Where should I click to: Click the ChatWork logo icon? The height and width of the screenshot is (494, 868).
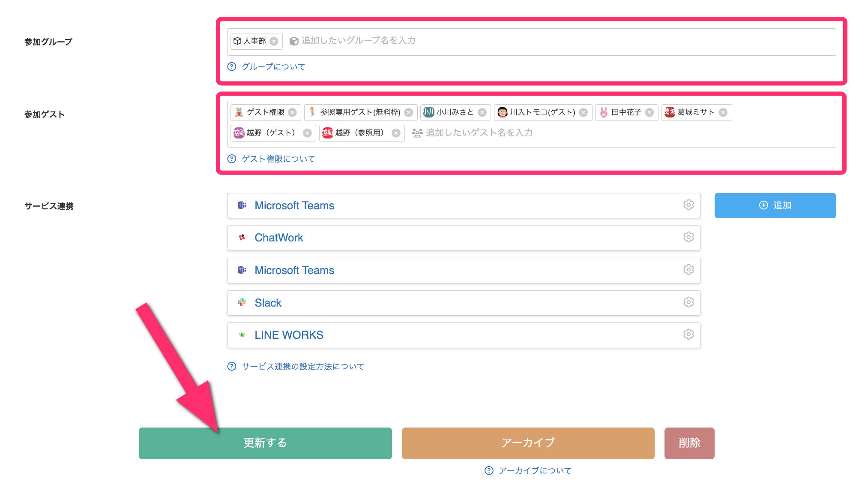click(x=242, y=238)
